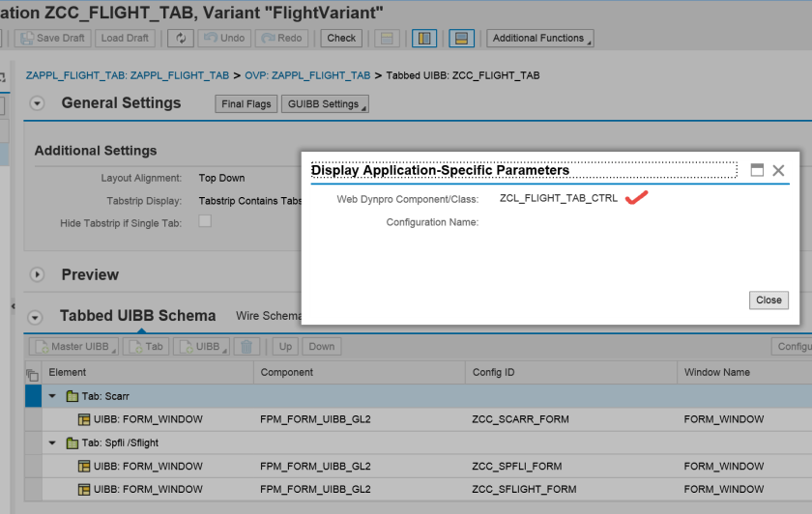Click the Save Draft disk button
Screen dimensions: 812x514
click(52, 39)
